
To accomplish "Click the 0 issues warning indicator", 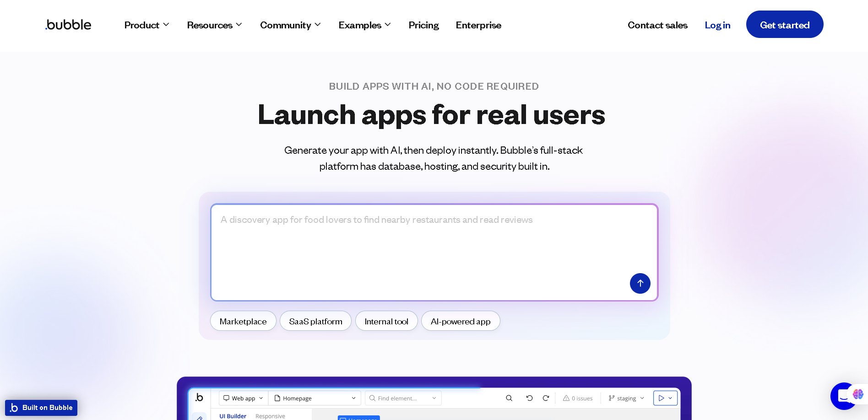I will [x=578, y=398].
